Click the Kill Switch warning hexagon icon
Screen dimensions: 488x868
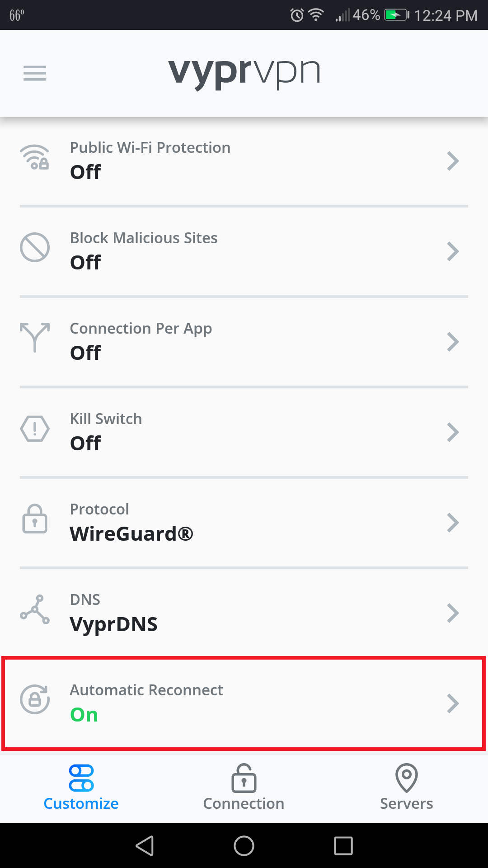coord(35,429)
